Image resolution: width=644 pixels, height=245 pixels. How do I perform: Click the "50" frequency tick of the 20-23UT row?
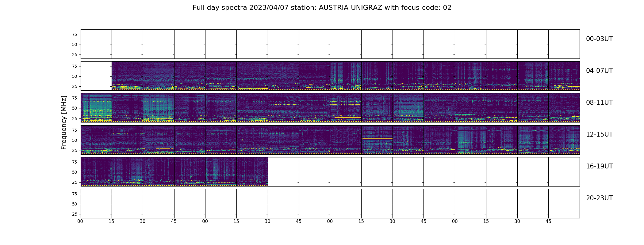(x=75, y=204)
